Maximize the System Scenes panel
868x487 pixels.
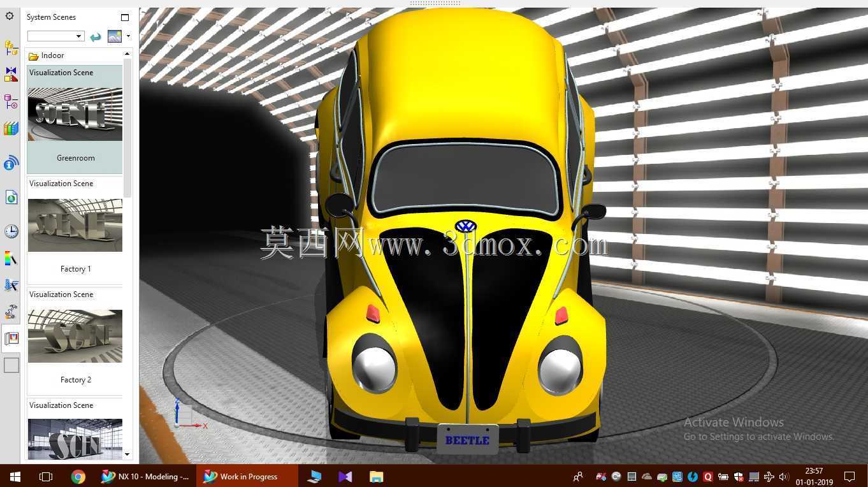(x=125, y=17)
